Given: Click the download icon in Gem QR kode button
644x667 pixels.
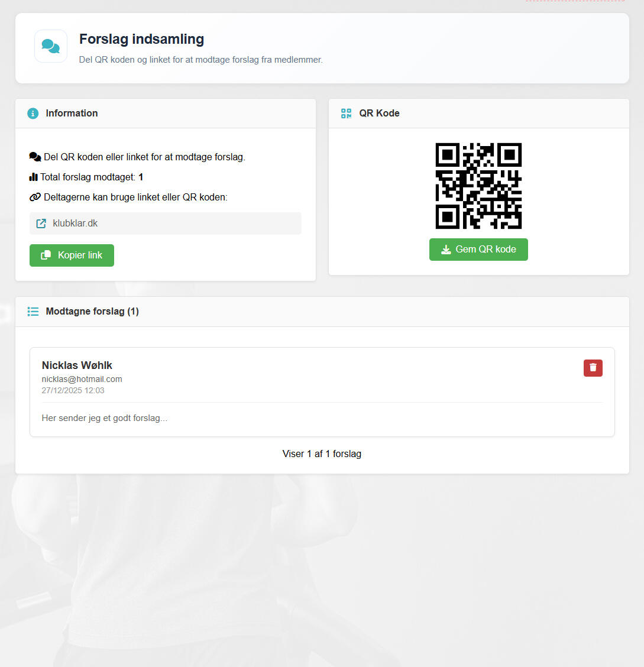Looking at the screenshot, I should point(446,250).
